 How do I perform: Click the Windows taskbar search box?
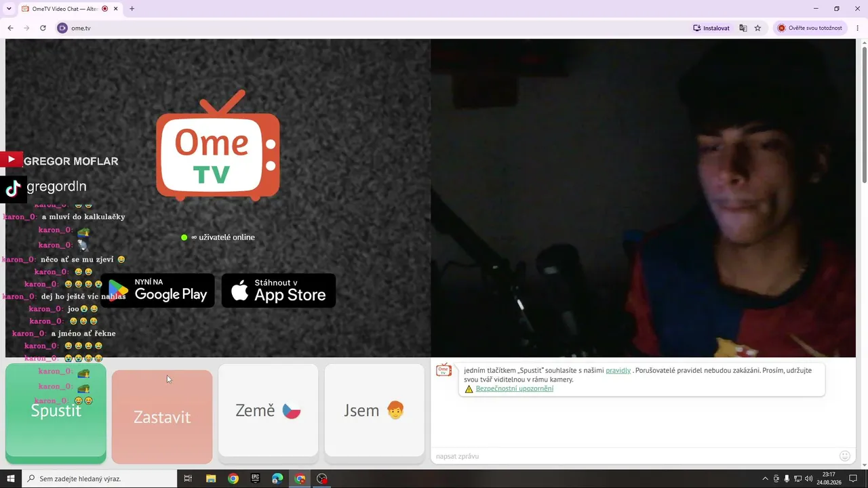(x=99, y=479)
